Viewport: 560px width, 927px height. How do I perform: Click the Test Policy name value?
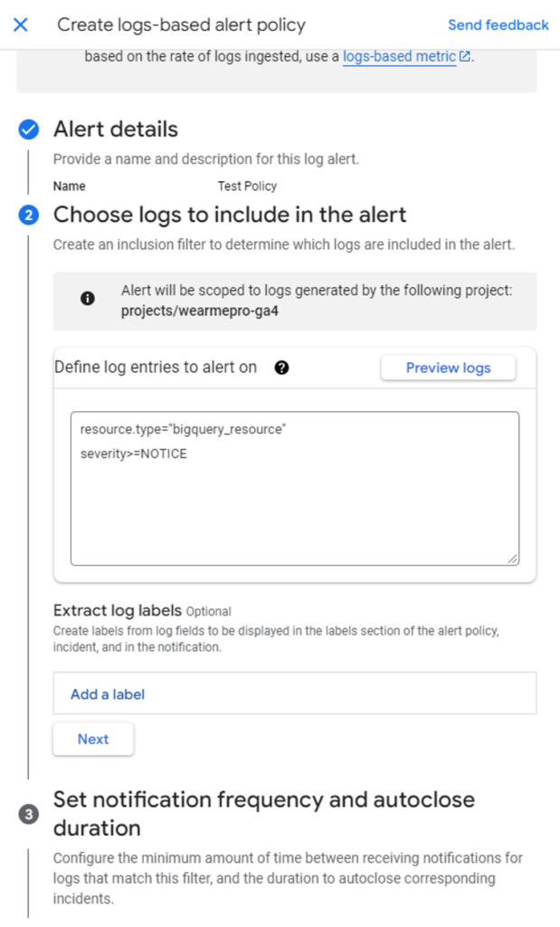(x=247, y=186)
